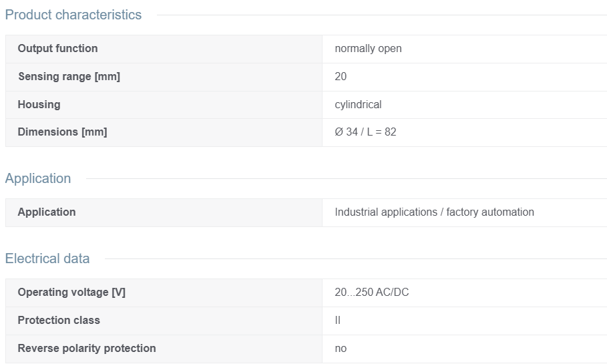Click the Product characteristics heading
Image resolution: width=607 pixels, height=364 pixels.
(x=73, y=15)
